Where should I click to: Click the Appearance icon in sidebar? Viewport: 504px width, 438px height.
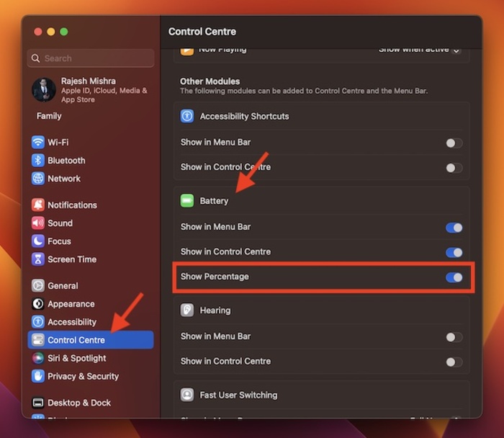tap(38, 303)
